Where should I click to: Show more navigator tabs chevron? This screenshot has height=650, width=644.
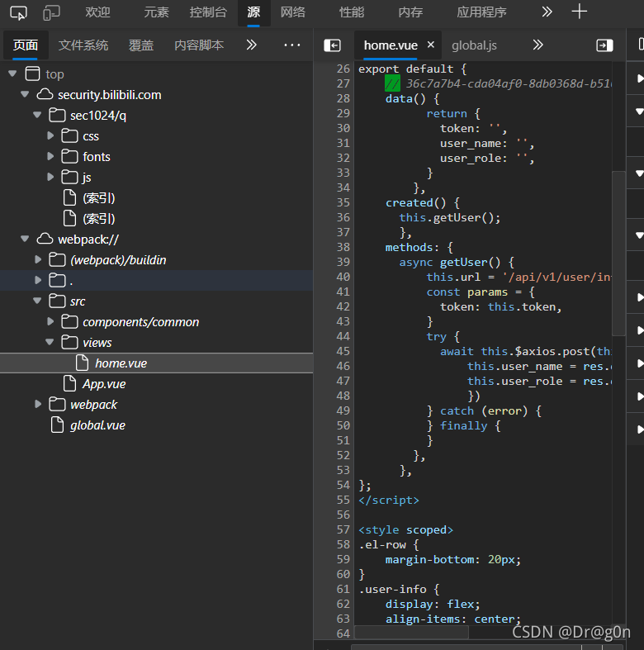[x=252, y=45]
